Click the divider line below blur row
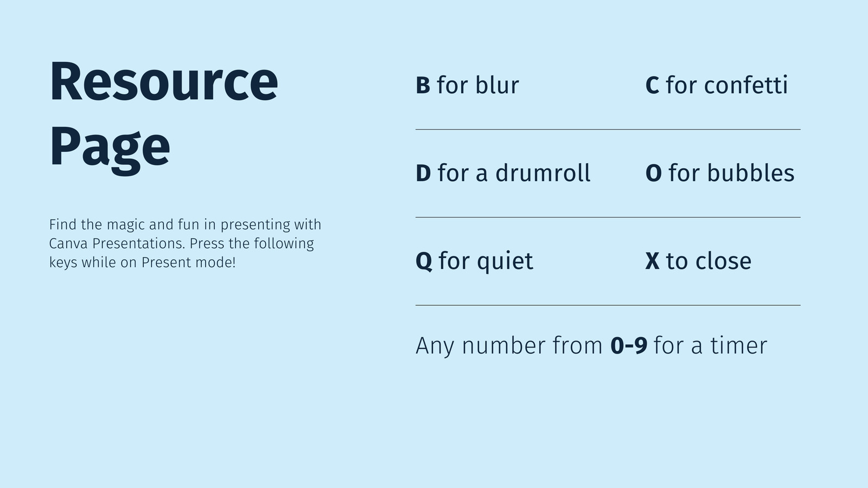 coord(608,130)
